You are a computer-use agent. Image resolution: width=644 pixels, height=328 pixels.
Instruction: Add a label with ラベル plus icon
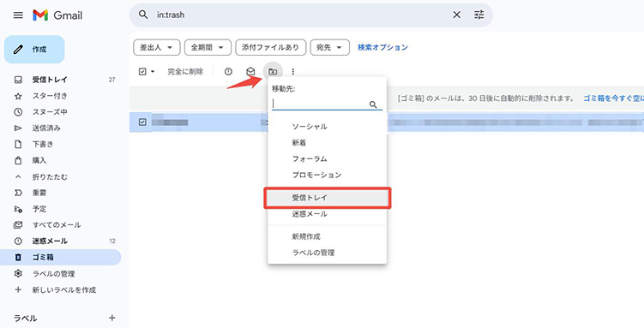click(x=111, y=318)
